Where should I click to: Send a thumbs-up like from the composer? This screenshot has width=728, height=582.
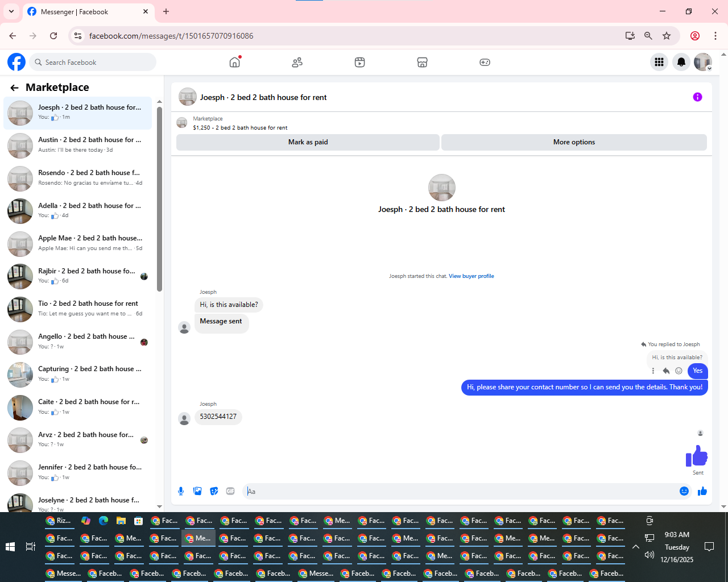702,491
